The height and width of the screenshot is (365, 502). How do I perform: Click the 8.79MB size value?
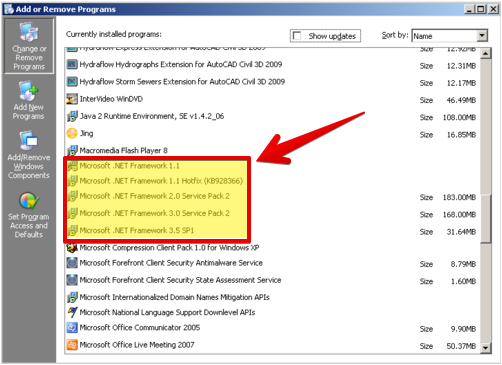[x=463, y=264]
